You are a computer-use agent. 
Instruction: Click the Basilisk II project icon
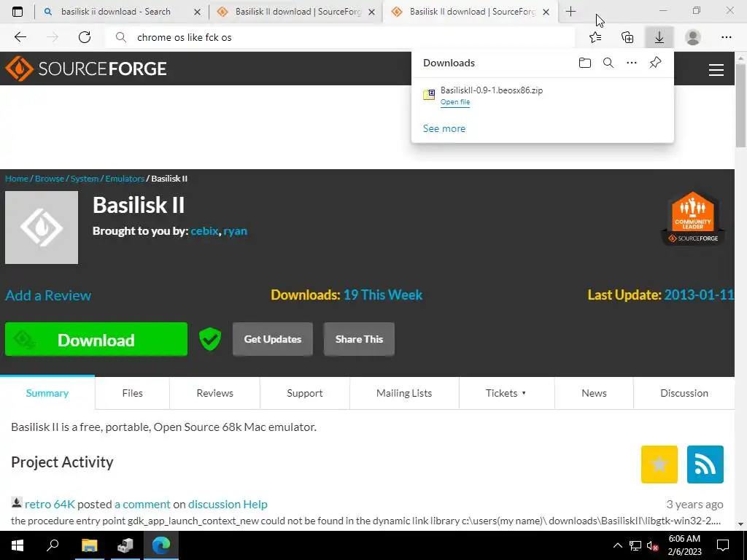(42, 227)
